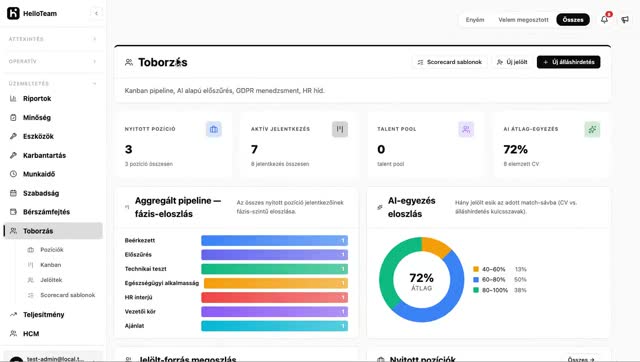Click the Talent pool people card icon
The width and height of the screenshot is (640, 362).
pos(466,129)
